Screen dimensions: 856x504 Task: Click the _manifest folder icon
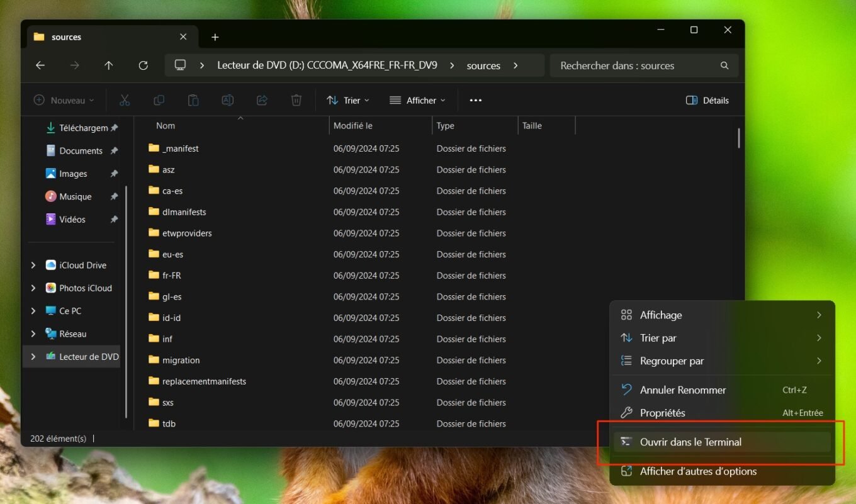point(154,148)
